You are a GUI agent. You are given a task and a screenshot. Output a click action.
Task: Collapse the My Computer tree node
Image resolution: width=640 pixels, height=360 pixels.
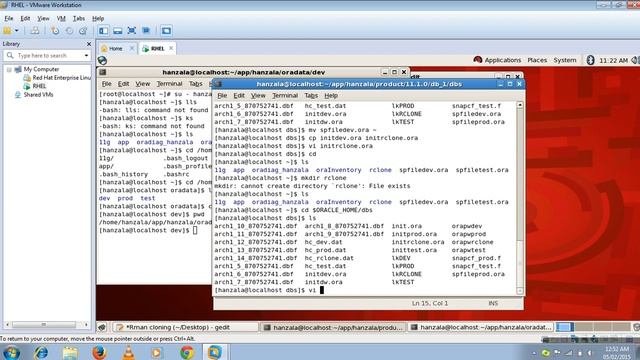coord(9,69)
